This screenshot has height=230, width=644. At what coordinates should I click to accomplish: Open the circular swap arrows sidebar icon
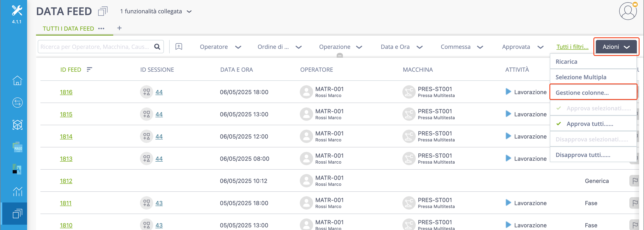[x=17, y=103]
